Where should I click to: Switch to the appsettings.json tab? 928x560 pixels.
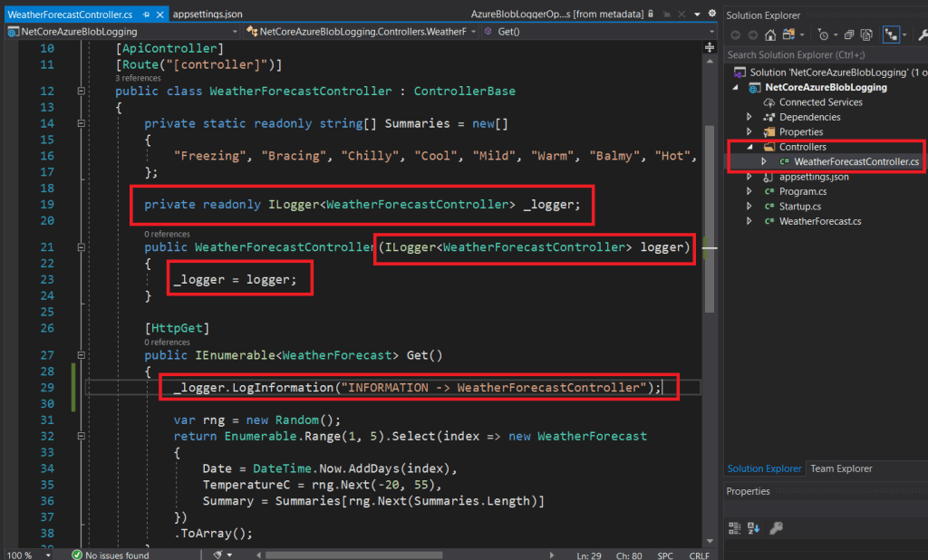207,14
